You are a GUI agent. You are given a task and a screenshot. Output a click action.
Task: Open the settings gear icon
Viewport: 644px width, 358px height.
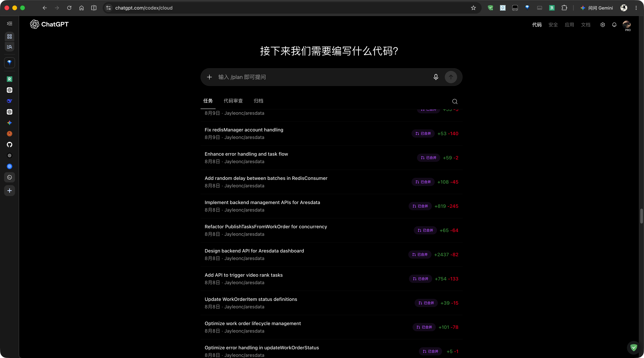[603, 25]
